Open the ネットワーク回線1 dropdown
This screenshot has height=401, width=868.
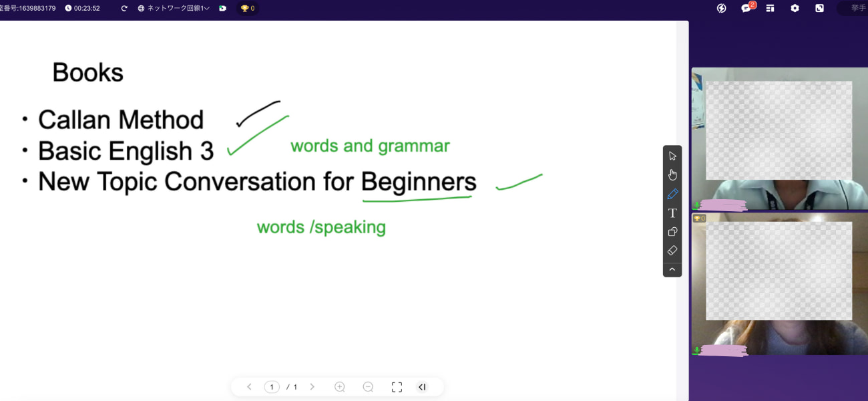(x=174, y=9)
